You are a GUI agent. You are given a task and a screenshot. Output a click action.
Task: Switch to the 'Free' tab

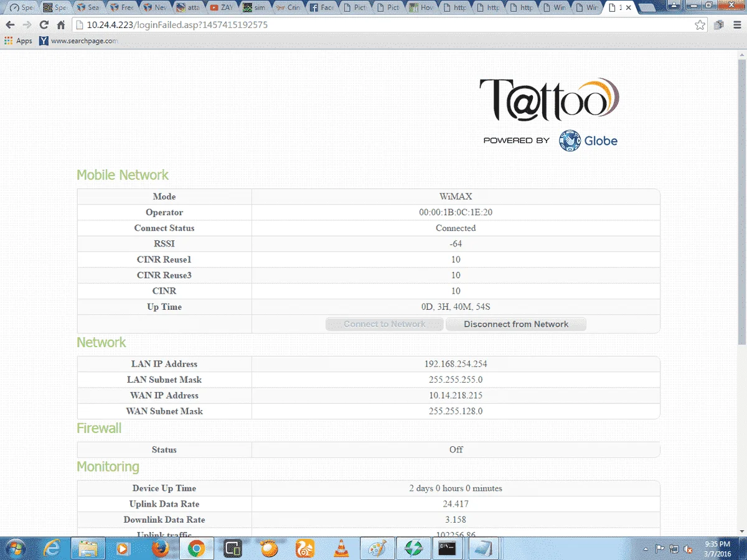coord(121,8)
